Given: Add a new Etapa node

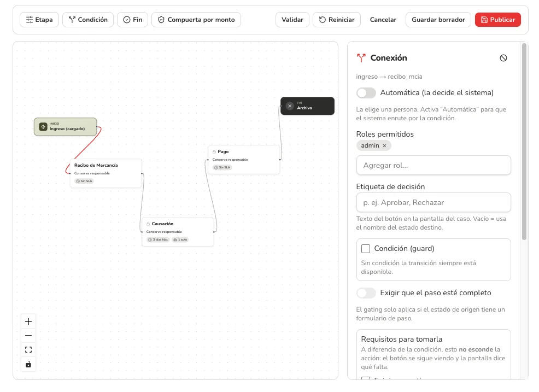Looking at the screenshot, I should click(39, 20).
